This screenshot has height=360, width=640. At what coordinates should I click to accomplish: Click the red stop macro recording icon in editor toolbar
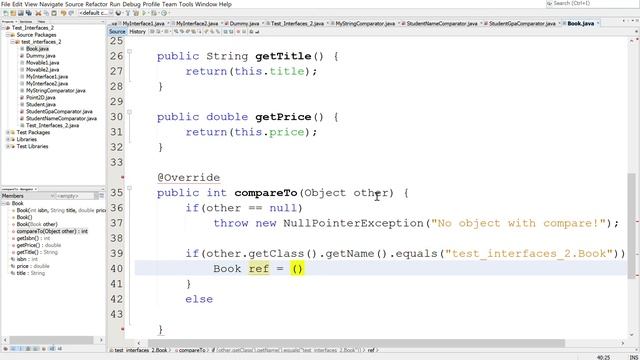coord(238,31)
